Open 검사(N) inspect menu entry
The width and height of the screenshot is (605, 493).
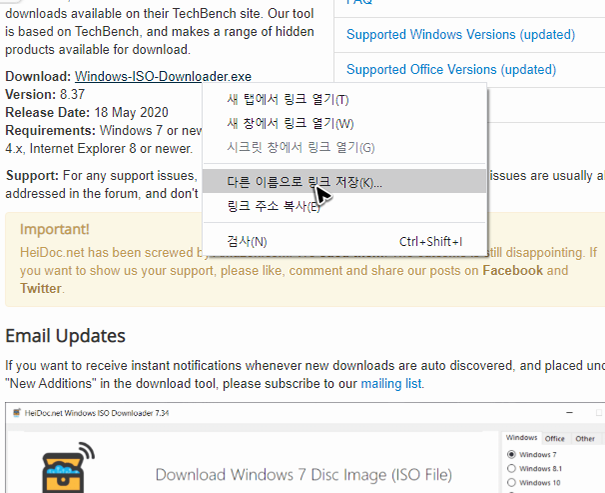tap(345, 241)
